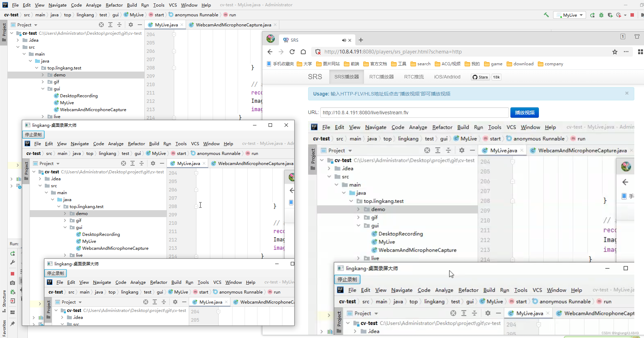Click the blue 播放视频 button
The width and height of the screenshot is (644, 338).
tap(524, 113)
